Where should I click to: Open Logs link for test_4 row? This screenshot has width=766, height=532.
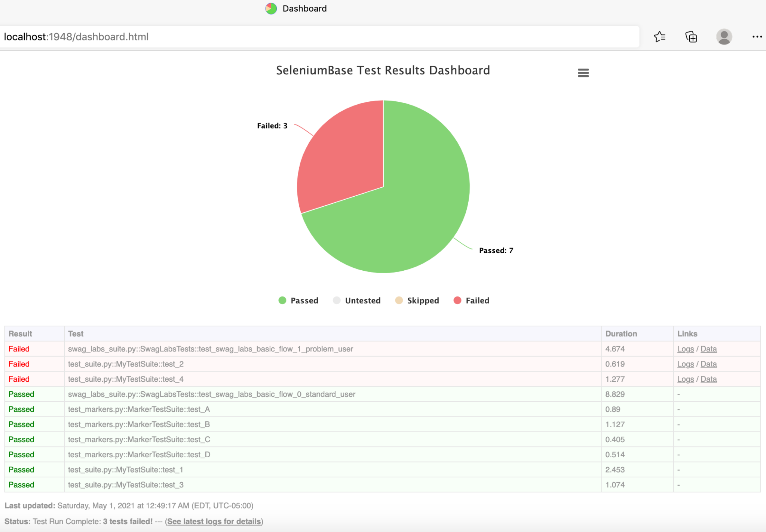[685, 379]
